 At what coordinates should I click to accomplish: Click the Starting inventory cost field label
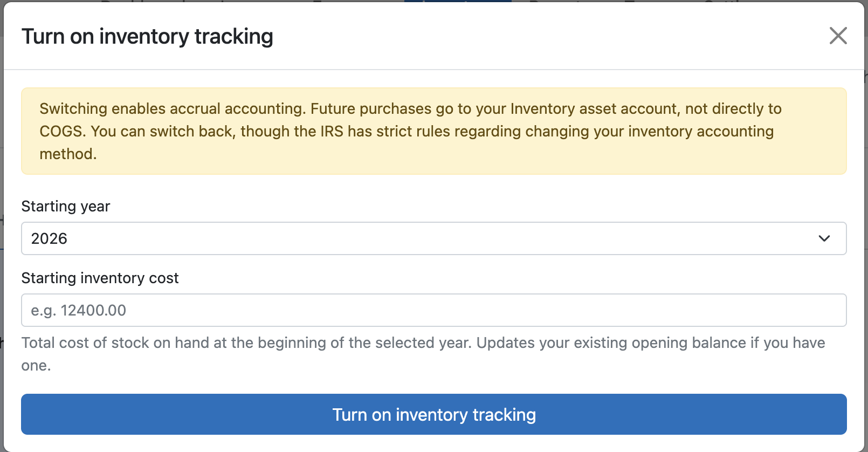[100, 278]
